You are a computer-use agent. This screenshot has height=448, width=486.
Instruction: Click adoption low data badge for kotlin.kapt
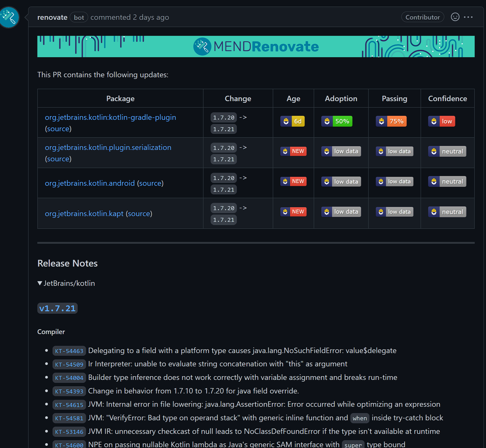341,212
